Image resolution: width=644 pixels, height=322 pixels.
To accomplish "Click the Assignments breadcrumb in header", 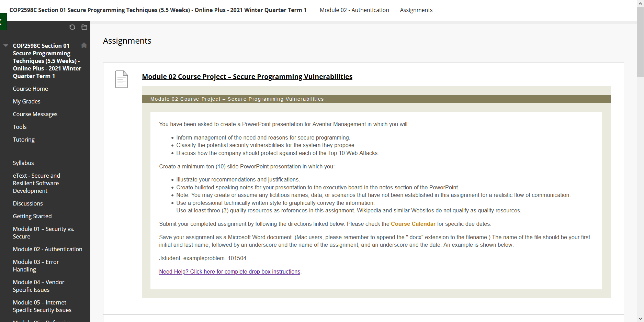I will tap(416, 10).
